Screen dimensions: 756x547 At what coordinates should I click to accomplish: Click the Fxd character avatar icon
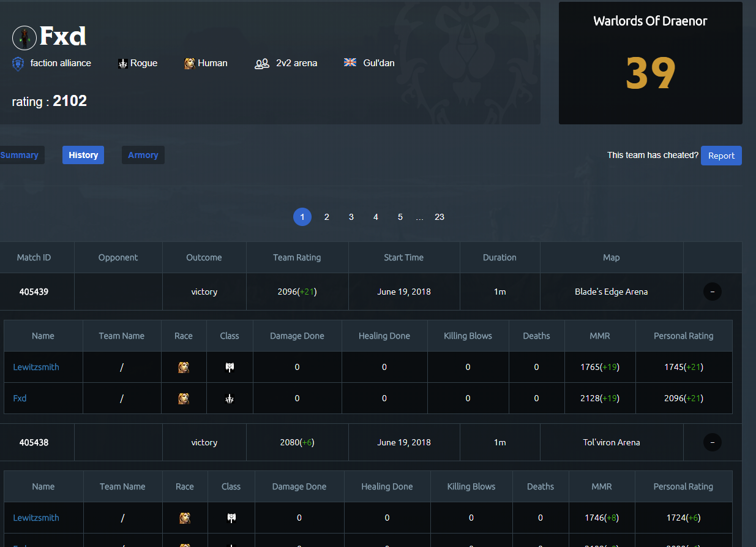click(24, 38)
